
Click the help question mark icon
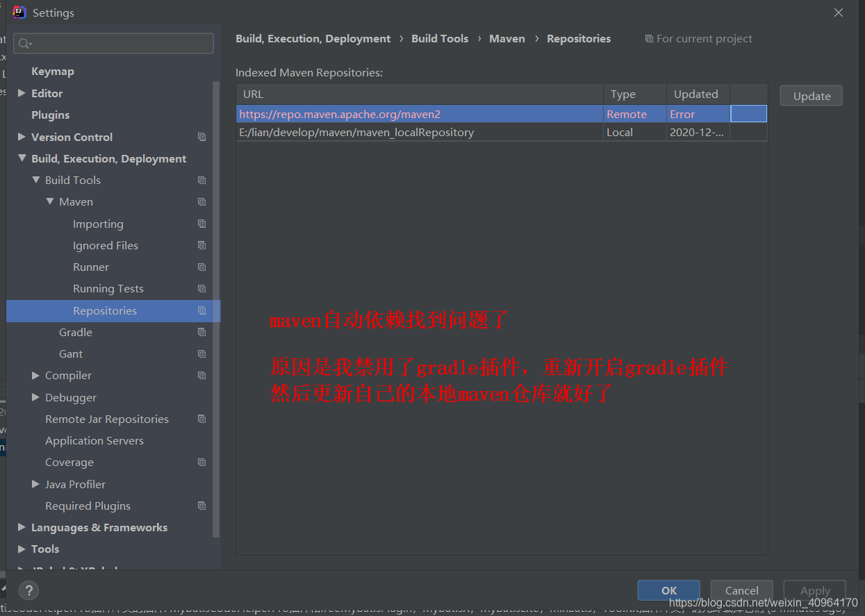28,590
